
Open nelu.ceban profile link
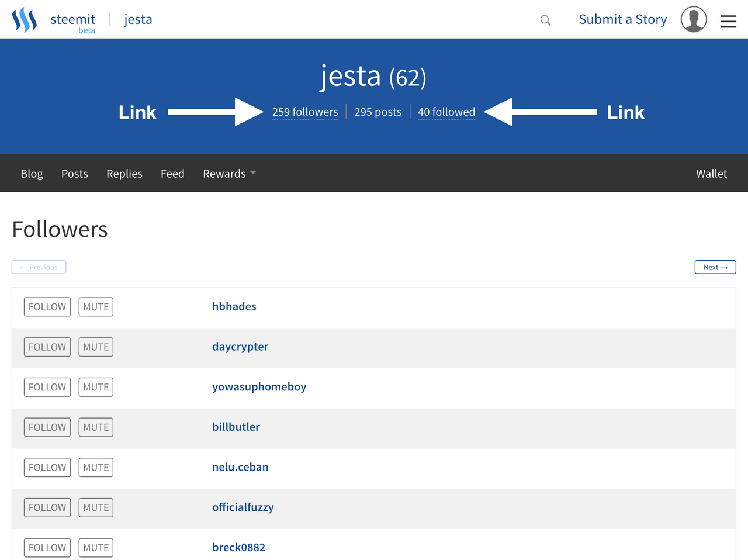240,467
